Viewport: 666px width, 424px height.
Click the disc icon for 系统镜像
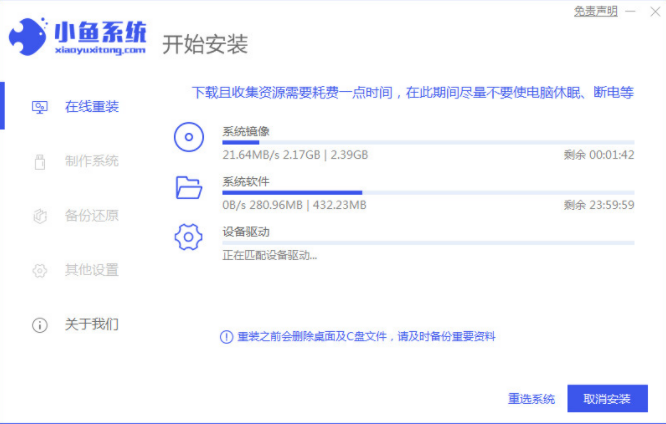(189, 138)
